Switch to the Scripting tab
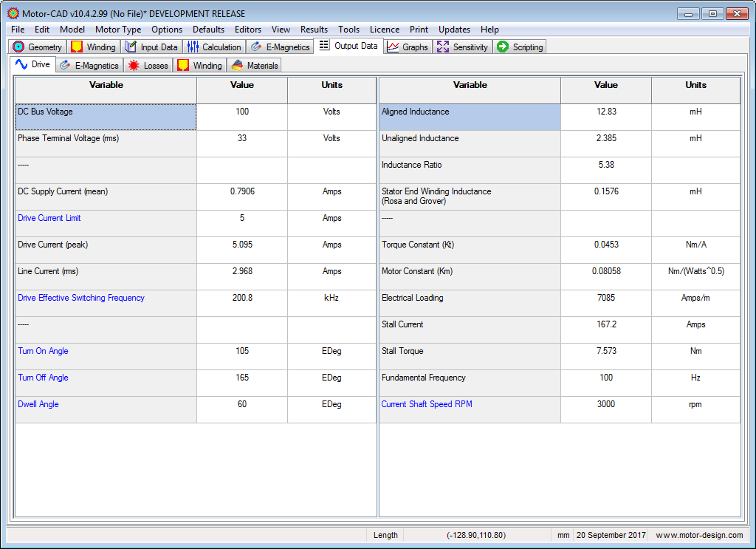The width and height of the screenshot is (756, 549). tap(520, 47)
